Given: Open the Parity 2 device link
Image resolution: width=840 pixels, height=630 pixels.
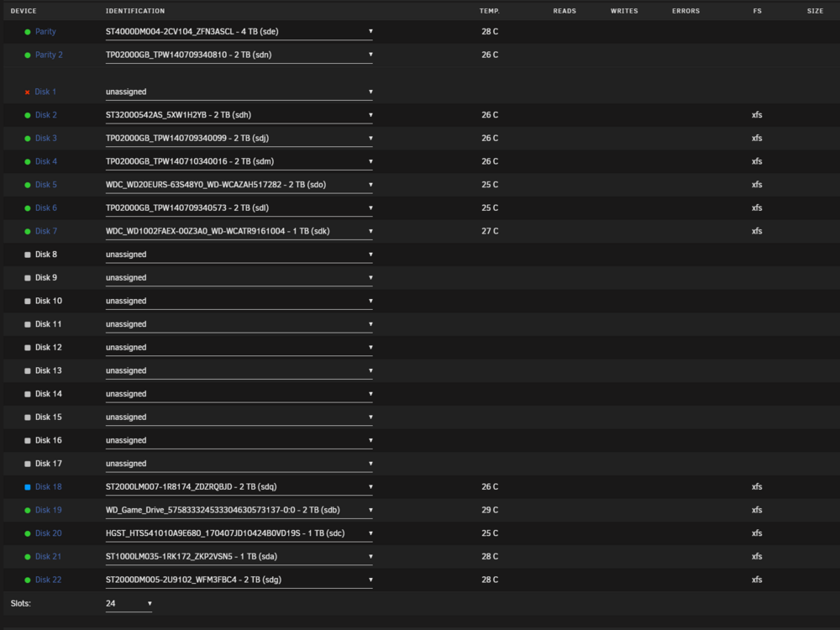Looking at the screenshot, I should pos(49,55).
